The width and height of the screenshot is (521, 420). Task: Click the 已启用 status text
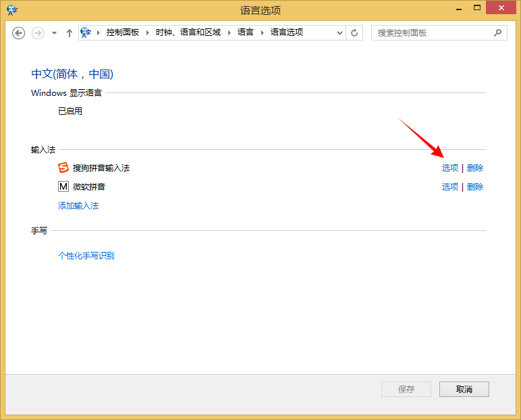(x=70, y=111)
